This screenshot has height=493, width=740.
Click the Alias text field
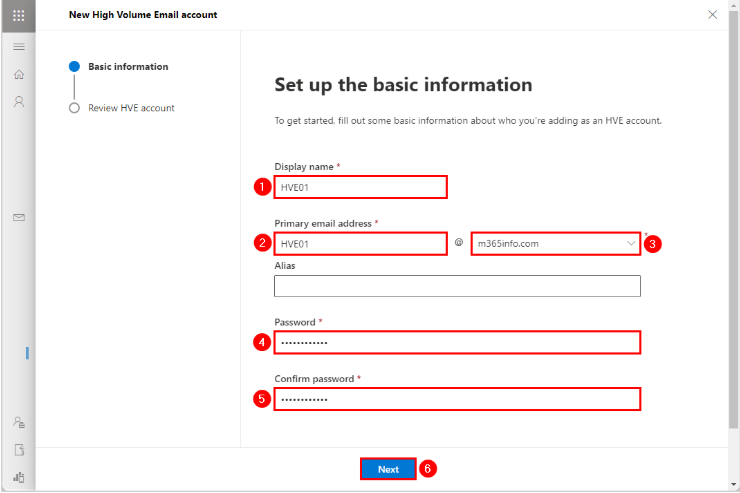pos(457,287)
